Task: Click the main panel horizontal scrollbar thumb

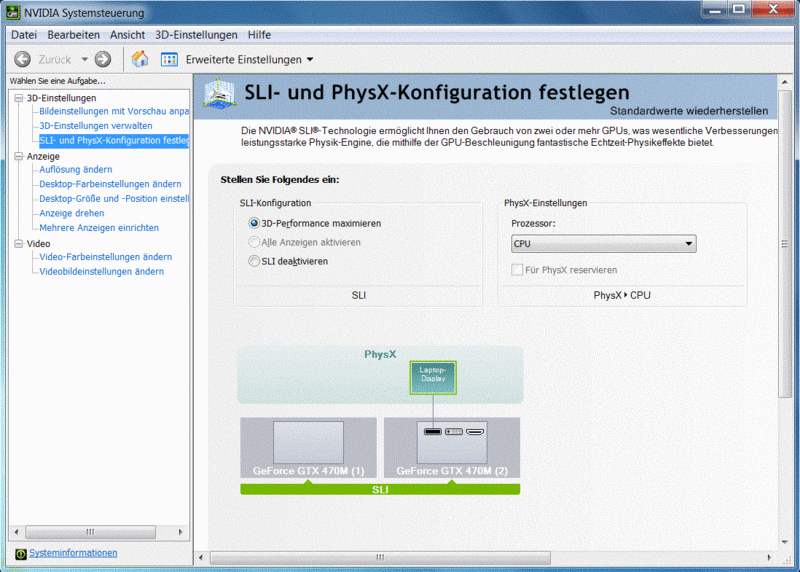Action: pyautogui.click(x=380, y=558)
